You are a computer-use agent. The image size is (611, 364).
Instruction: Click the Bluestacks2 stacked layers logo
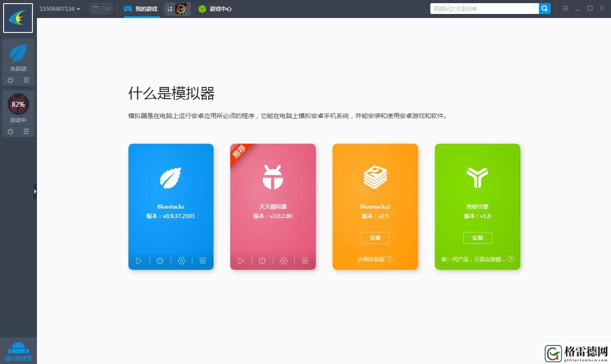click(x=375, y=177)
